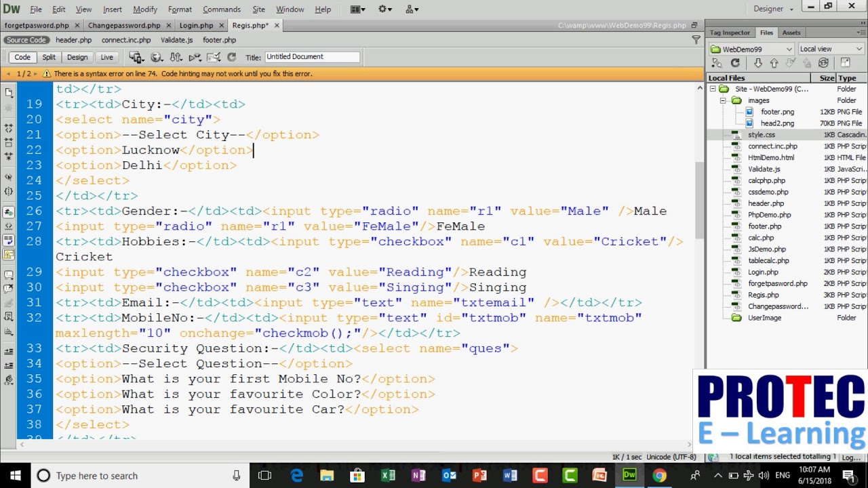The height and width of the screenshot is (488, 868).
Task: Switch to Code view
Action: (22, 58)
